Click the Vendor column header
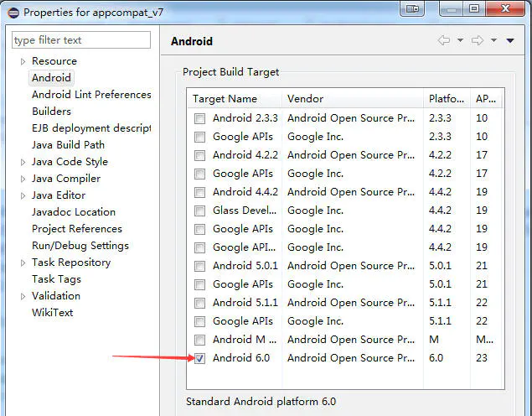 (352, 99)
